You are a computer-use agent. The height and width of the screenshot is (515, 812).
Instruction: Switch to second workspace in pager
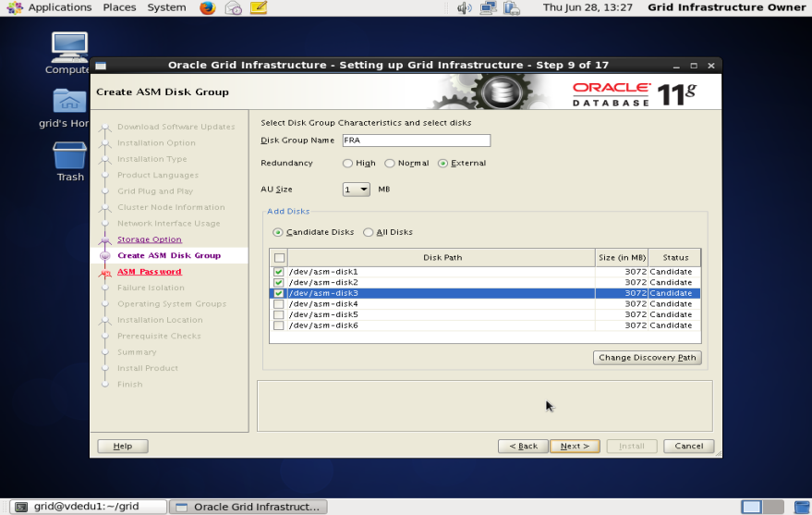point(773,507)
